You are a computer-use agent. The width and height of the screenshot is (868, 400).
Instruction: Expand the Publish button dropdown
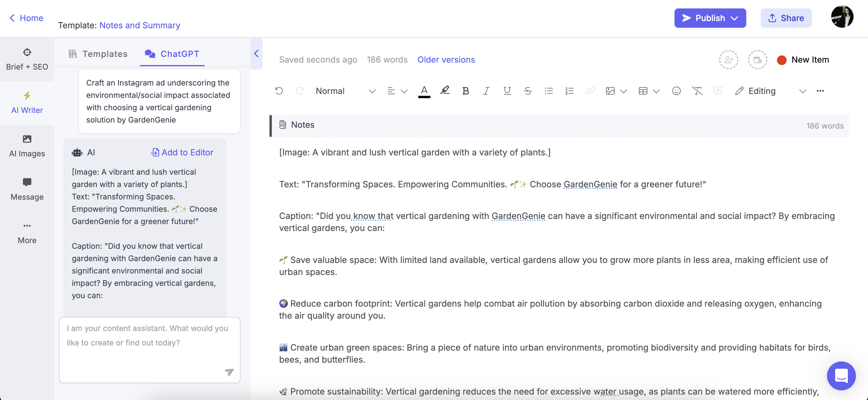pyautogui.click(x=736, y=18)
